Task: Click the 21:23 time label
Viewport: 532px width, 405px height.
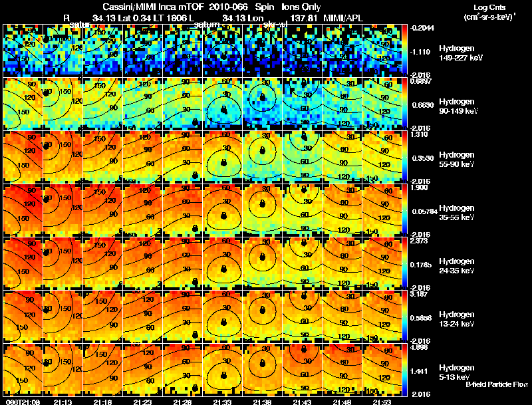Action: 142,402
